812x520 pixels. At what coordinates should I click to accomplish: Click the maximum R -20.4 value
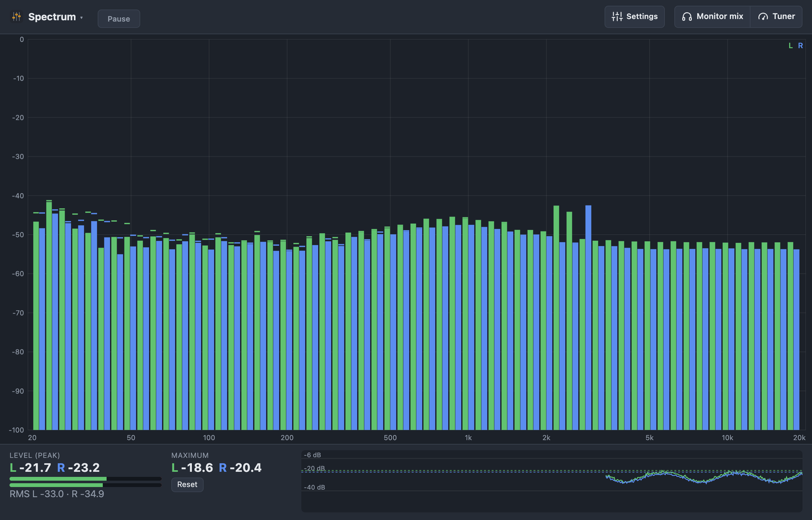[240, 468]
